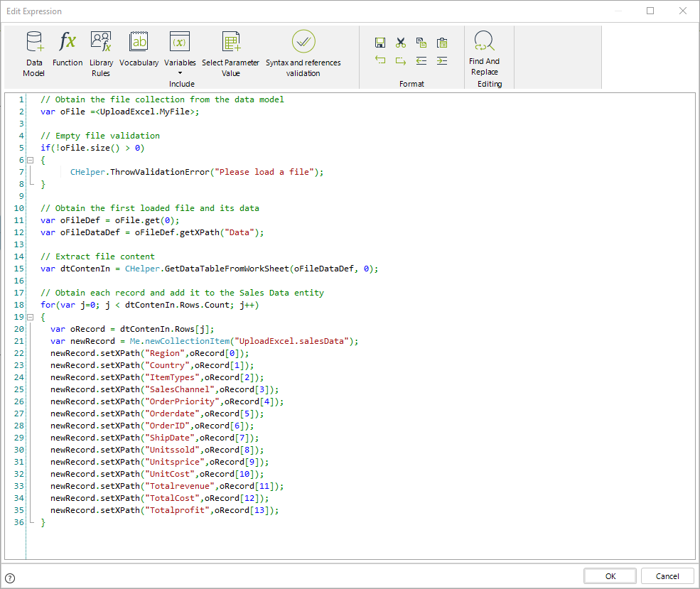Image resolution: width=700 pixels, height=589 pixels.
Task: Click the Me.newCollectionItem line
Action: click(205, 341)
